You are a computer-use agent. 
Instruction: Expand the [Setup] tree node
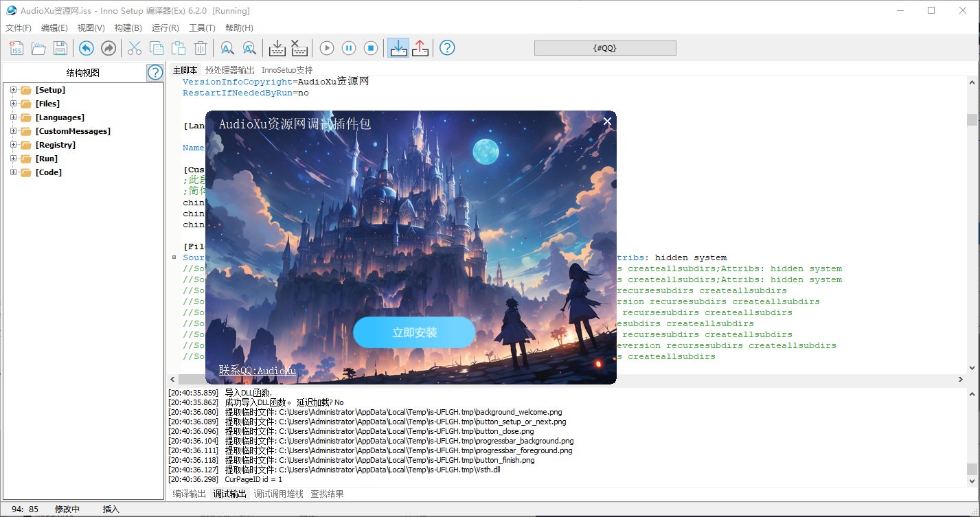(13, 90)
